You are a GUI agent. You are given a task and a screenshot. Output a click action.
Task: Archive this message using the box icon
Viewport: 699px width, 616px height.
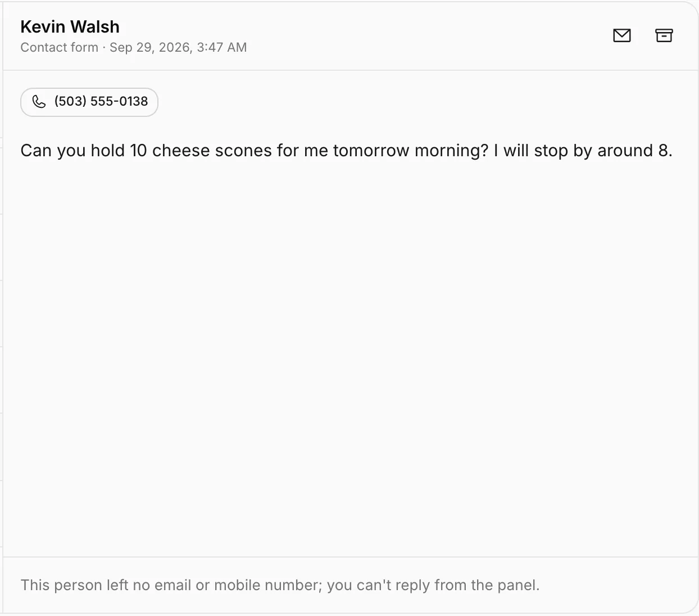point(664,35)
